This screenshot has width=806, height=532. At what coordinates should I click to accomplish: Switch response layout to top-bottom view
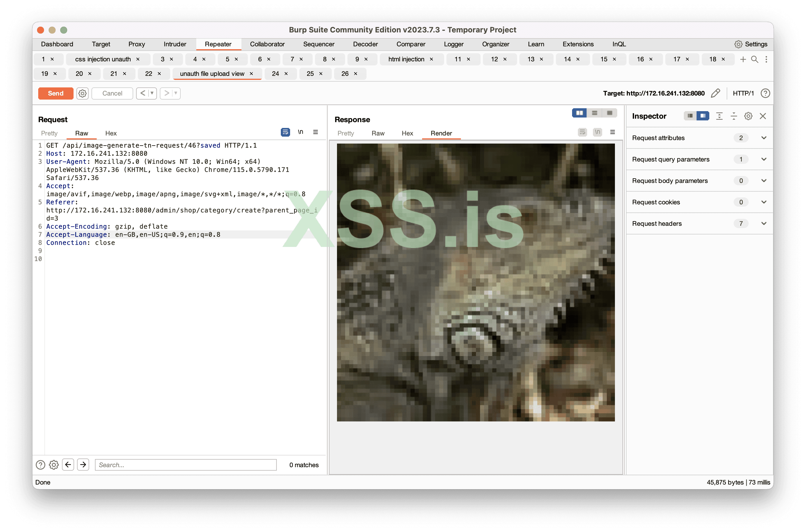[x=594, y=113]
